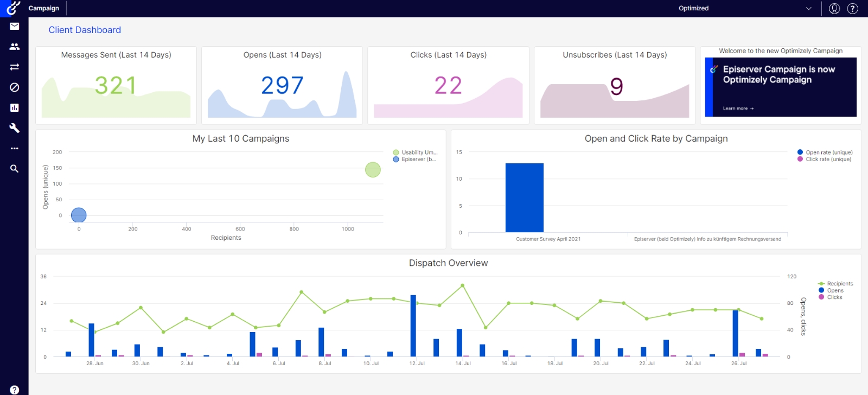Open the Optimizely Campaign welcome banner
The height and width of the screenshot is (395, 868).
(781, 87)
